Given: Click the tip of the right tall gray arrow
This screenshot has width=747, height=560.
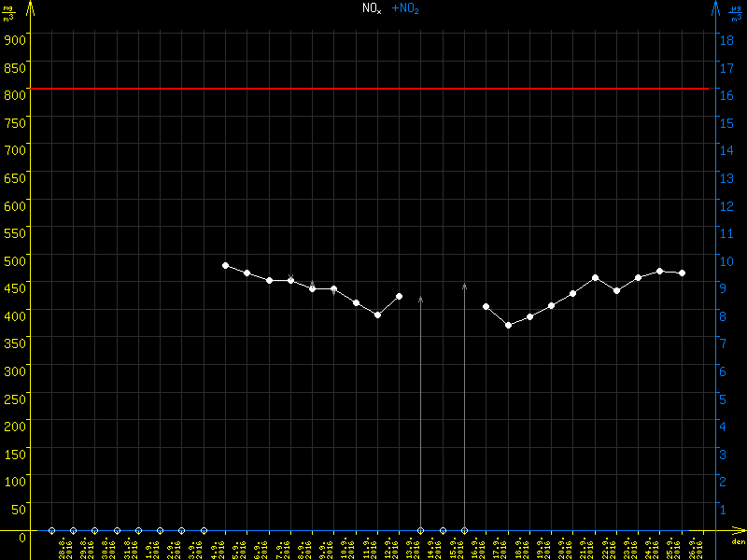Looking at the screenshot, I should tap(464, 285).
